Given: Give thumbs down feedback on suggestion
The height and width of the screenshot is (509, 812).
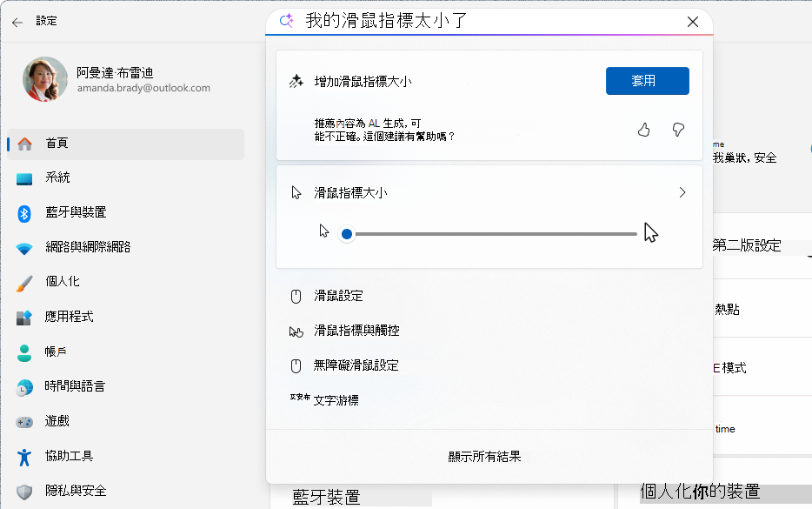Looking at the screenshot, I should (x=678, y=130).
